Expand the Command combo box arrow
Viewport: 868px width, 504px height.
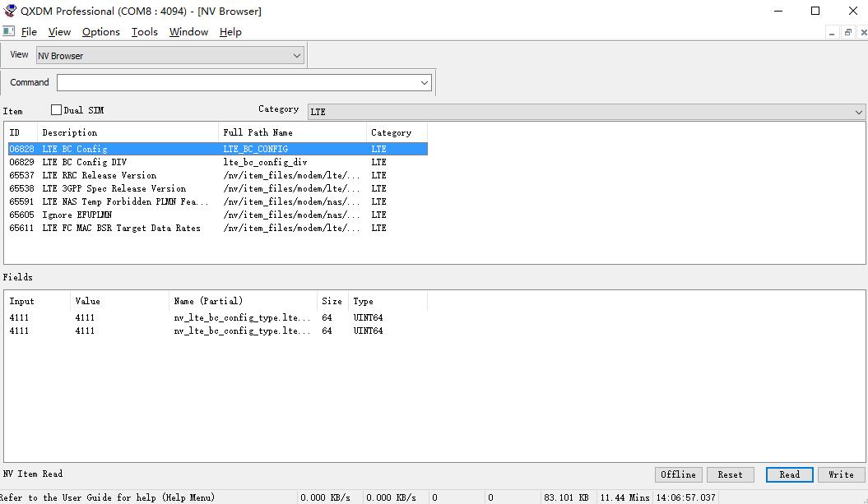click(424, 82)
